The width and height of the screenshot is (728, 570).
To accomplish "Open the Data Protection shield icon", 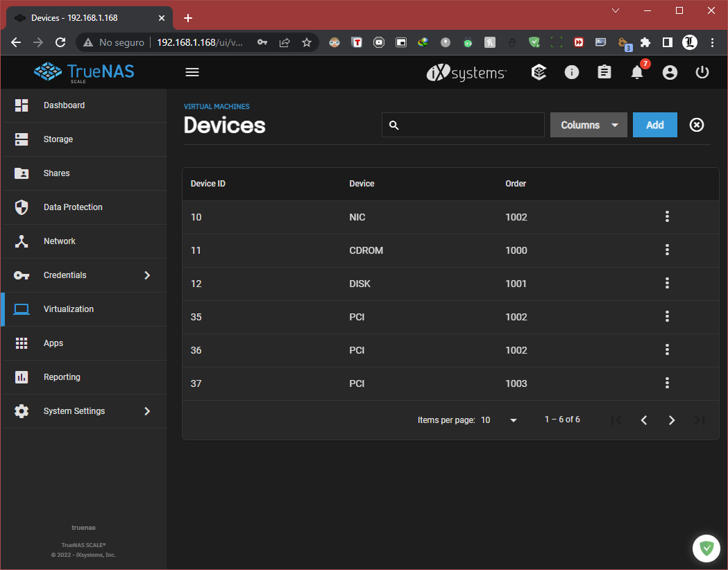I will [22, 207].
